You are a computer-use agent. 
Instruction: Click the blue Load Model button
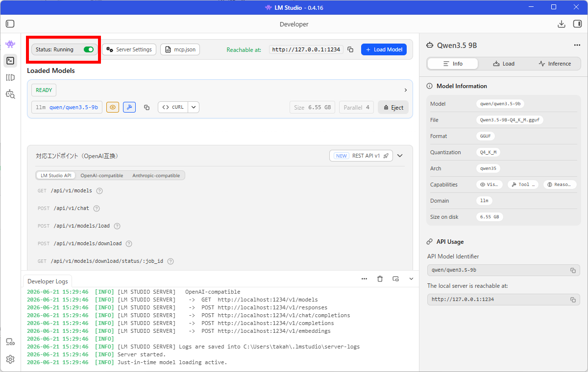click(x=384, y=49)
